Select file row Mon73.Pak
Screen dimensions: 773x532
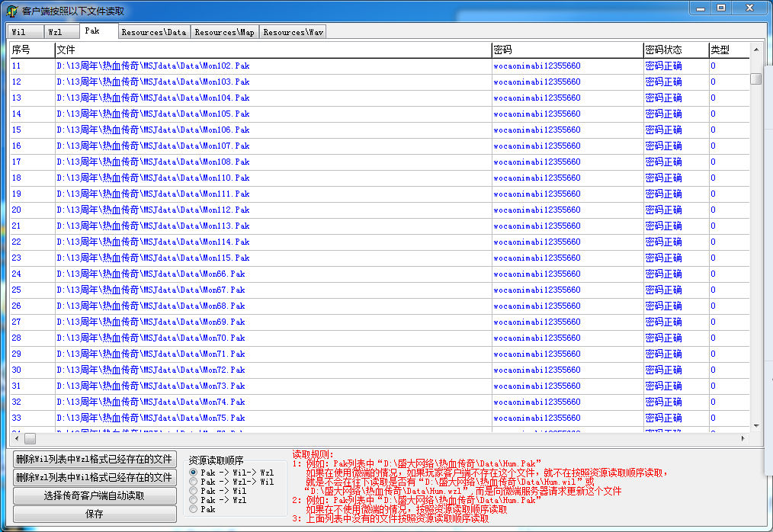[380, 386]
